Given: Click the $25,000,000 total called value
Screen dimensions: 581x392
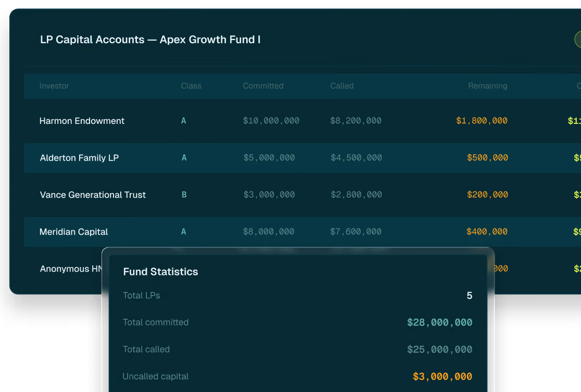Looking at the screenshot, I should point(440,350).
